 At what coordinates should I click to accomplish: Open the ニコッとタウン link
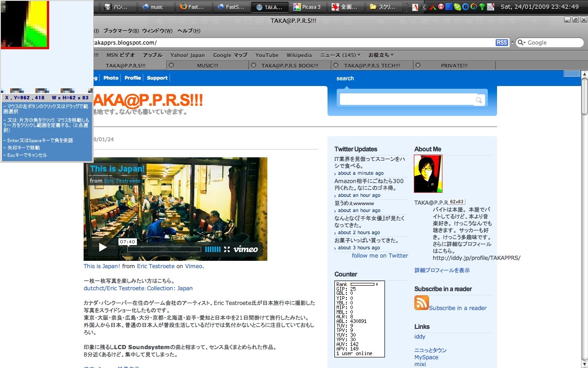pyautogui.click(x=430, y=350)
